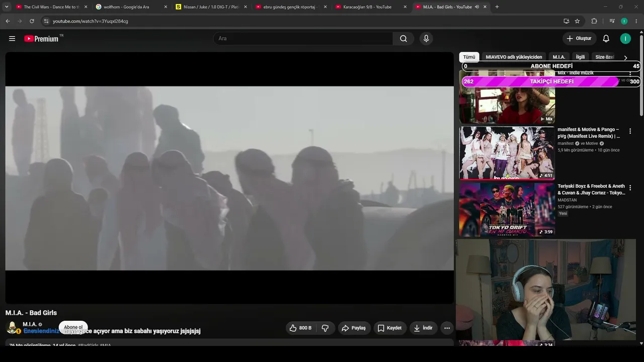Open the manifest pVg video thumbnail
This screenshot has width=644, height=362.
pyautogui.click(x=507, y=153)
